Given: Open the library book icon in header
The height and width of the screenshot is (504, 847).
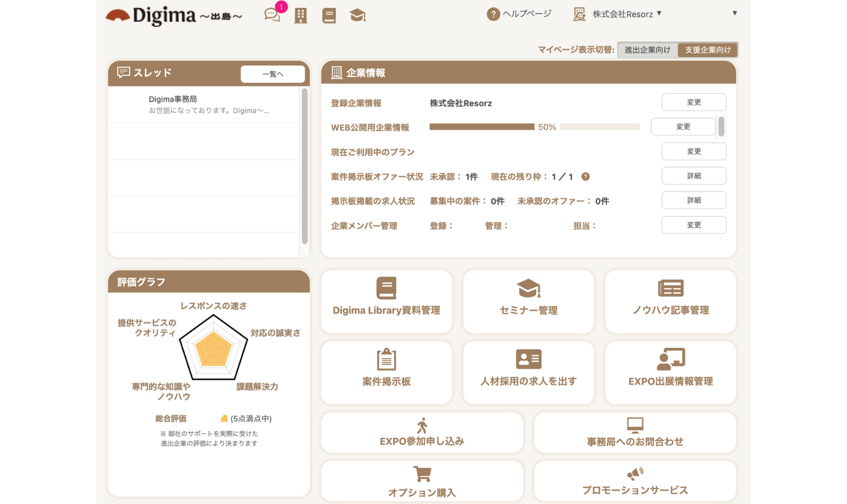Looking at the screenshot, I should click(x=329, y=16).
